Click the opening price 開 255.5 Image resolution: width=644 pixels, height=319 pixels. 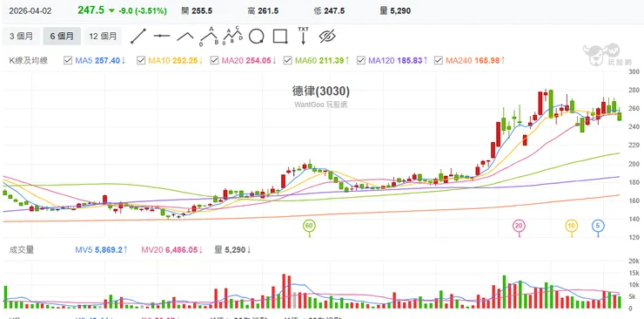pyautogui.click(x=197, y=11)
